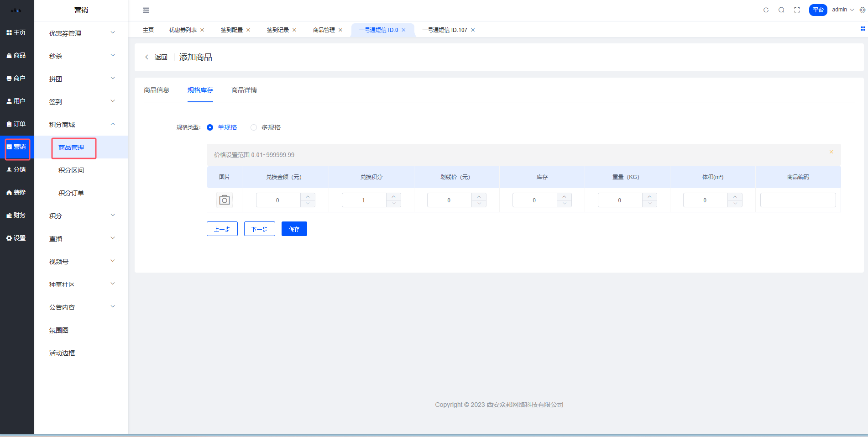Click the 下一步 button
This screenshot has width=868, height=437.
tap(259, 229)
